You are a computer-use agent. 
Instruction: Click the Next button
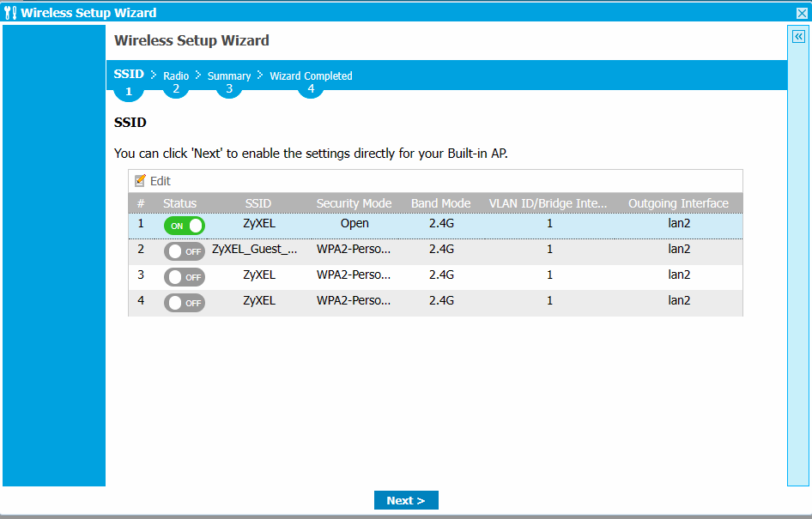pyautogui.click(x=406, y=500)
